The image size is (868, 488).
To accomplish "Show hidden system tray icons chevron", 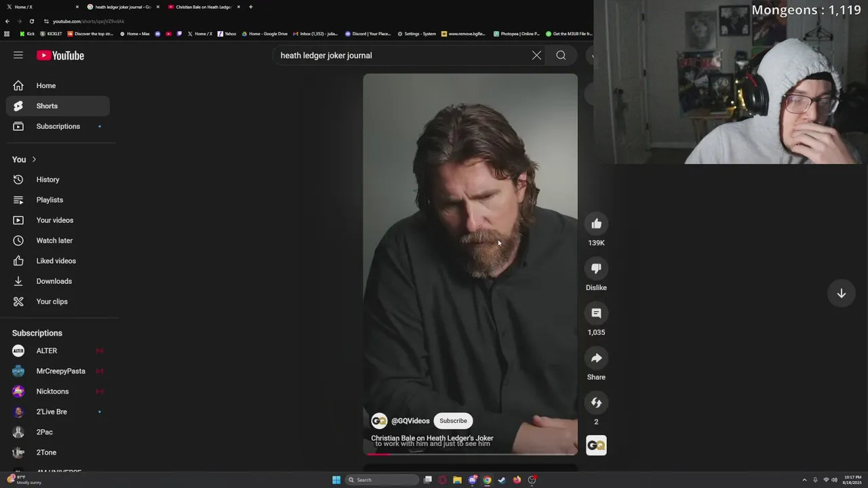I will point(804,480).
